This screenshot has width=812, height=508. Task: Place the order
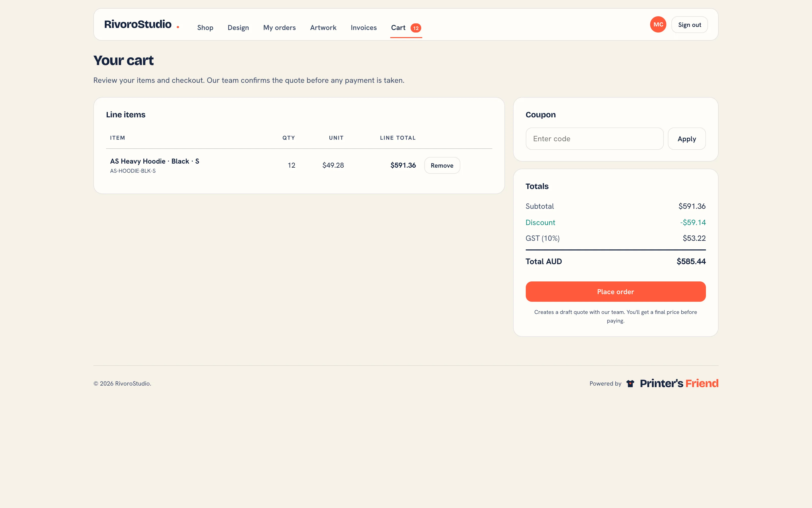[615, 292]
